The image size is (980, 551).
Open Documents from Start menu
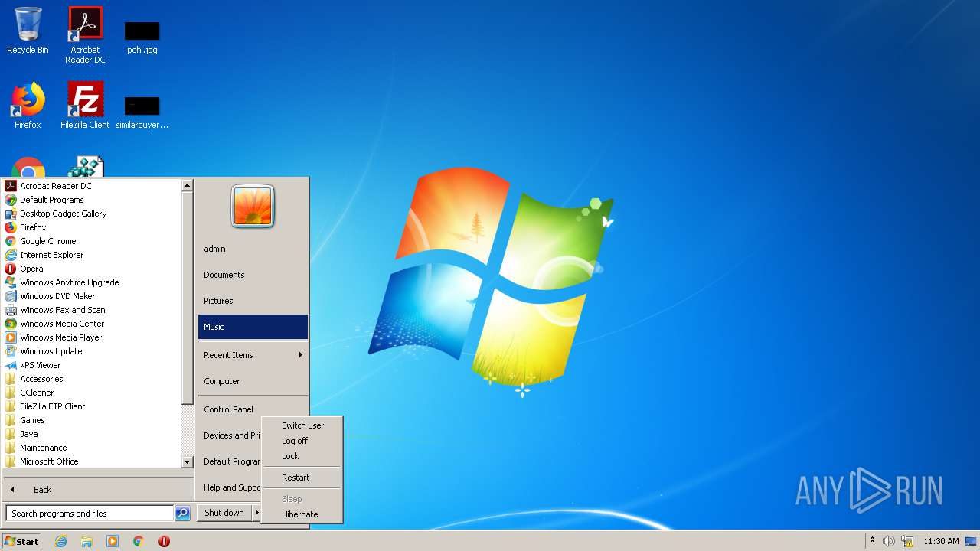point(253,275)
